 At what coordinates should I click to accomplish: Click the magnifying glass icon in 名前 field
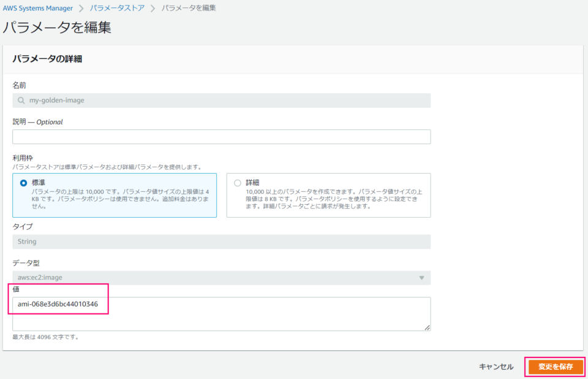[x=20, y=100]
